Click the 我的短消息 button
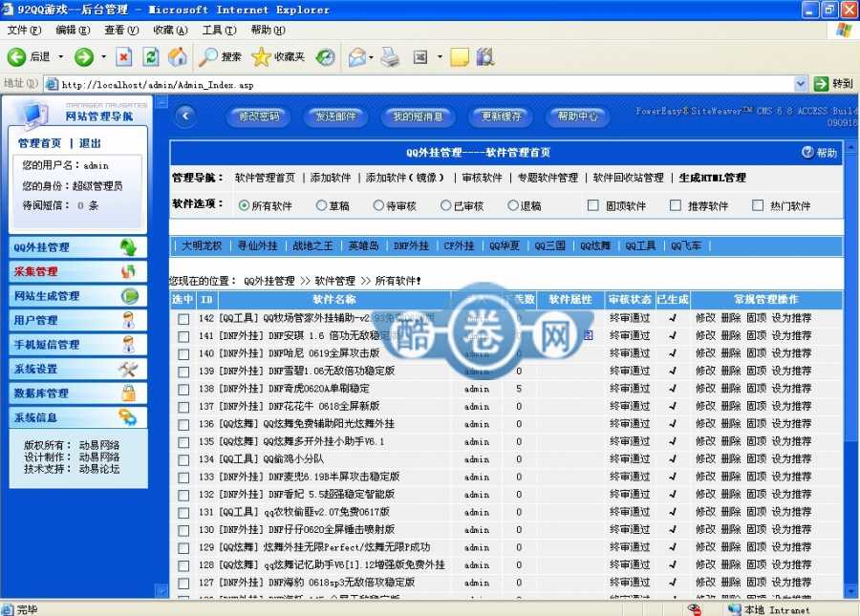This screenshot has width=860, height=616. pos(418,117)
